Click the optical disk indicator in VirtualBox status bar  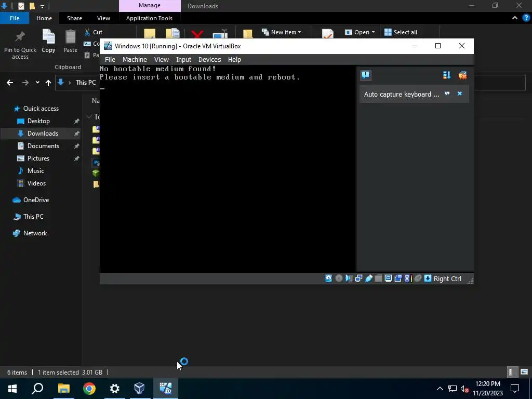(x=339, y=278)
